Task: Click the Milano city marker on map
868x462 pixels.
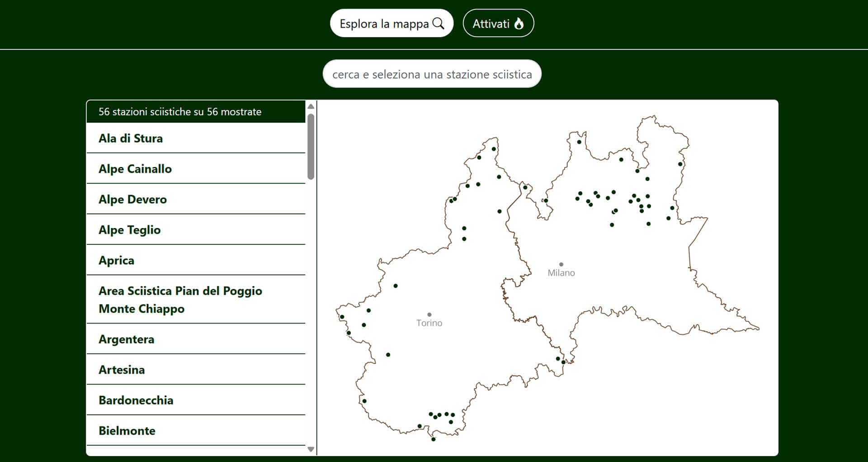Action: click(x=561, y=265)
